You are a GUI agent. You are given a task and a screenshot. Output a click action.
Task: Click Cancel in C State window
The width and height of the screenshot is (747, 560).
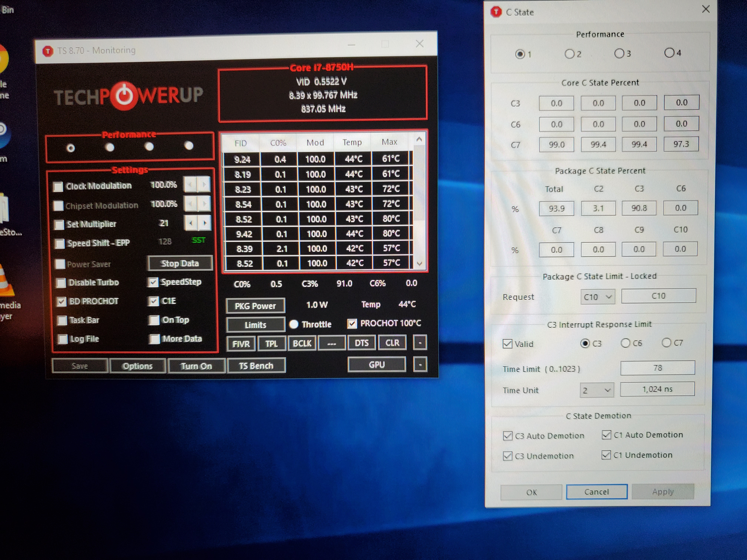point(597,491)
